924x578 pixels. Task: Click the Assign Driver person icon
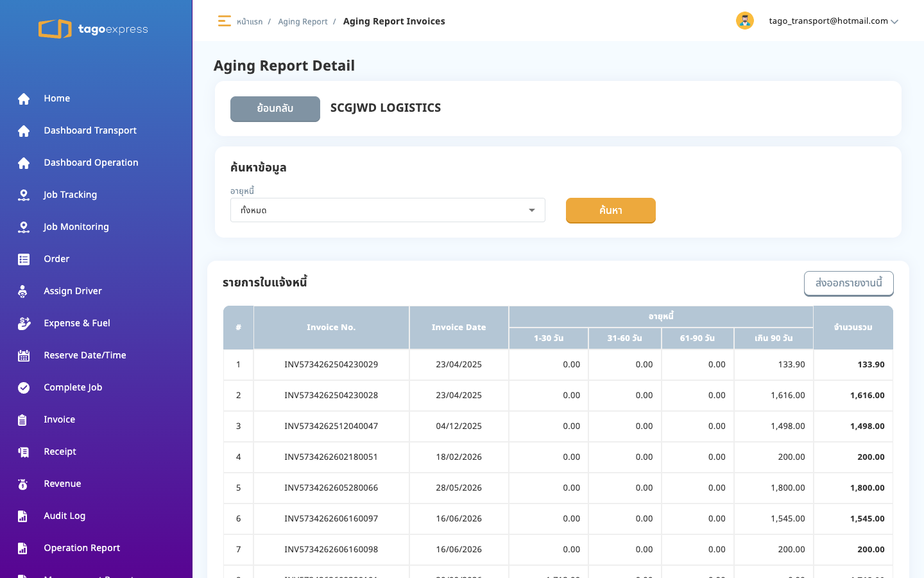tap(23, 292)
